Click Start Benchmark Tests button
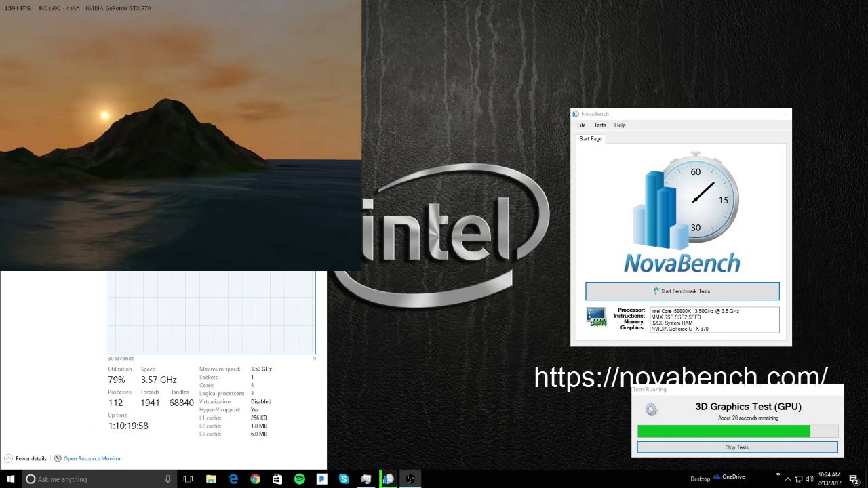The height and width of the screenshot is (488, 868). (682, 291)
